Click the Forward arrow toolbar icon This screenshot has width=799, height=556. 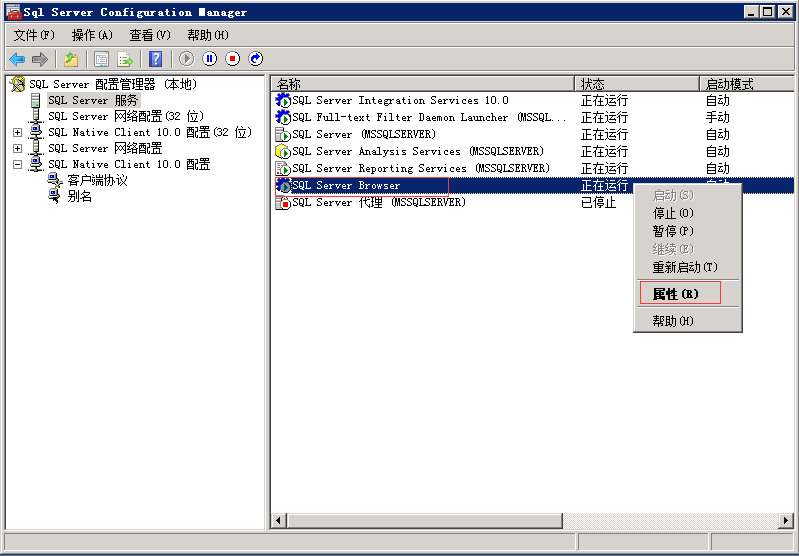coord(40,59)
